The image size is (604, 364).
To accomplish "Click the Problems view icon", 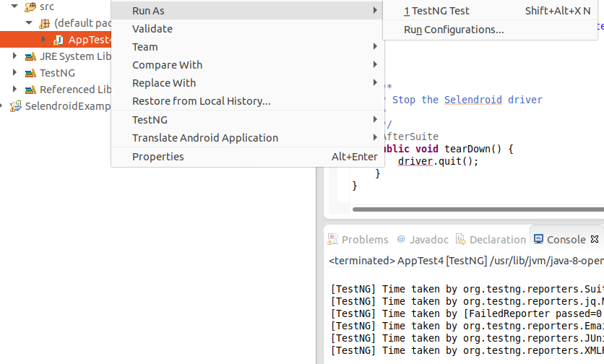I will coord(333,239).
